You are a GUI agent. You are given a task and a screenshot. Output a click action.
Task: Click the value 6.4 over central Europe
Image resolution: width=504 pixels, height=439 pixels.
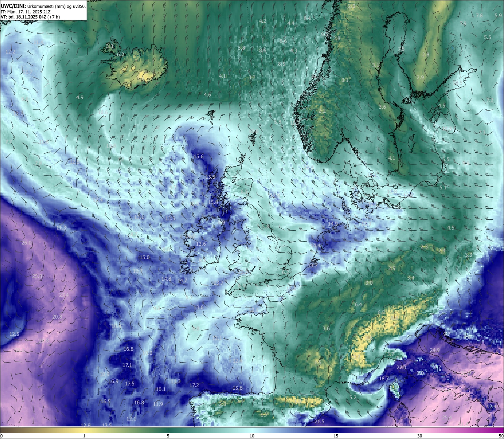point(358,305)
